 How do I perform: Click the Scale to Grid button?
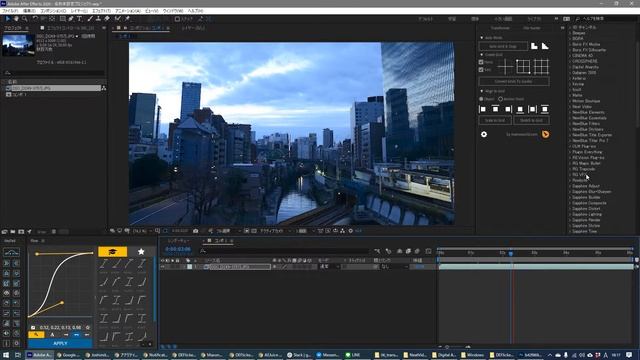click(495, 120)
